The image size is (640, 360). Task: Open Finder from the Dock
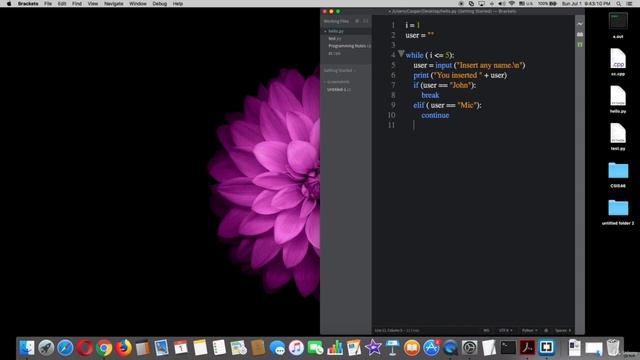(27, 348)
